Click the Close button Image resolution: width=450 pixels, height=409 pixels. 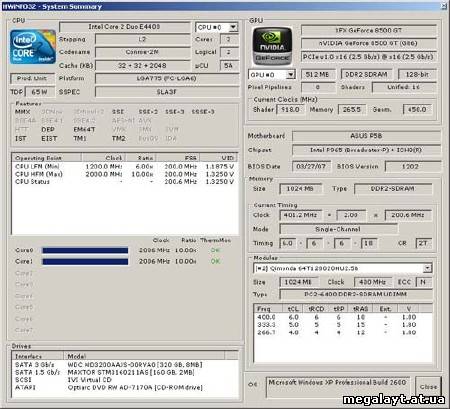point(428,387)
